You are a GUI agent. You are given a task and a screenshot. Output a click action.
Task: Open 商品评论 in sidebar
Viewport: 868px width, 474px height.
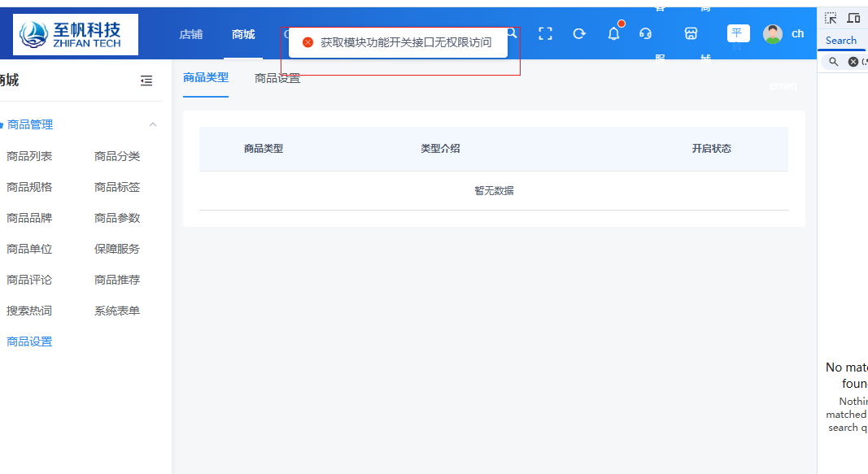click(29, 280)
